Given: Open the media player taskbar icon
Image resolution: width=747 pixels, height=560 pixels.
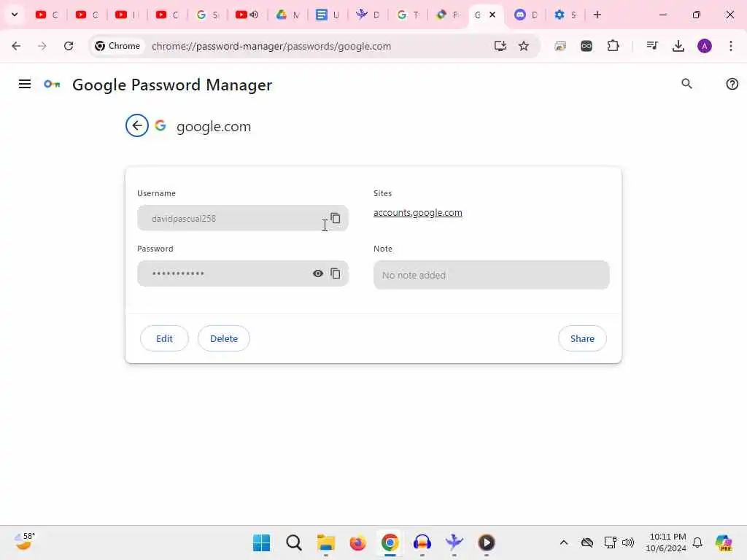Looking at the screenshot, I should [x=487, y=542].
